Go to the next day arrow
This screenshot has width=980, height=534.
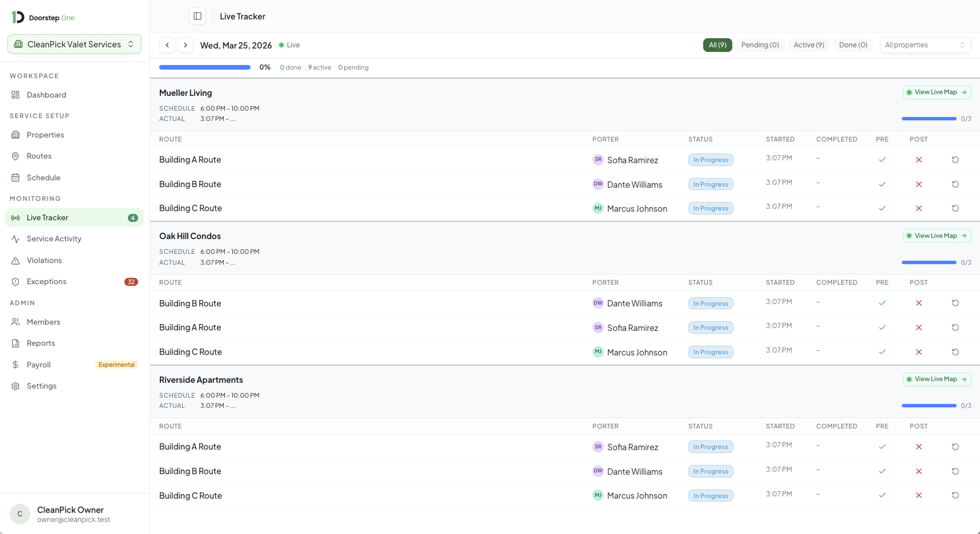pos(185,45)
